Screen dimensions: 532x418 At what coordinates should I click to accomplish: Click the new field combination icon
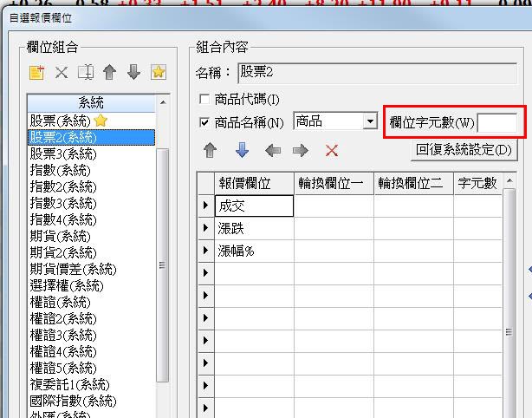click(x=36, y=72)
